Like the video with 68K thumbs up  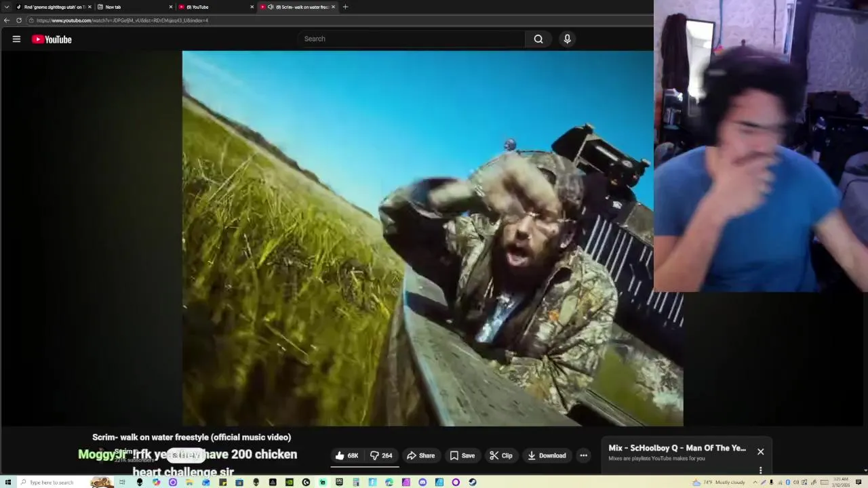coord(347,455)
